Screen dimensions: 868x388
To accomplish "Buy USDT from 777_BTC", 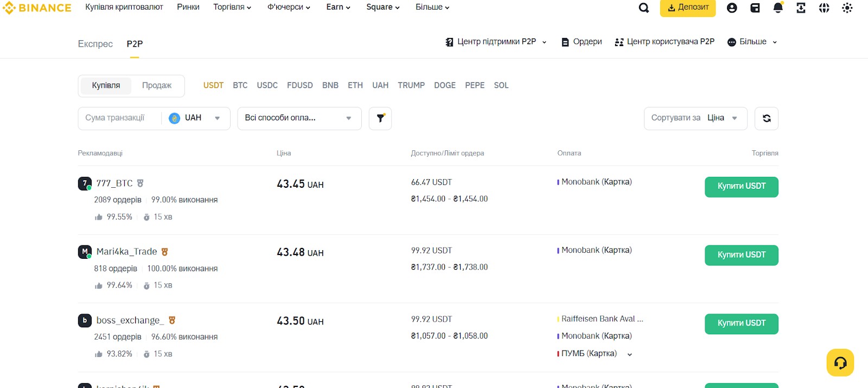I will point(742,187).
